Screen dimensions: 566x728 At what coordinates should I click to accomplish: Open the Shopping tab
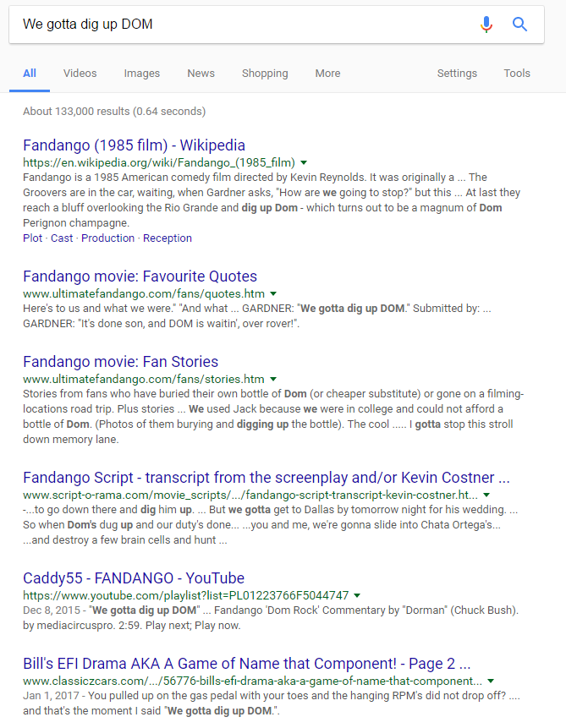(265, 74)
